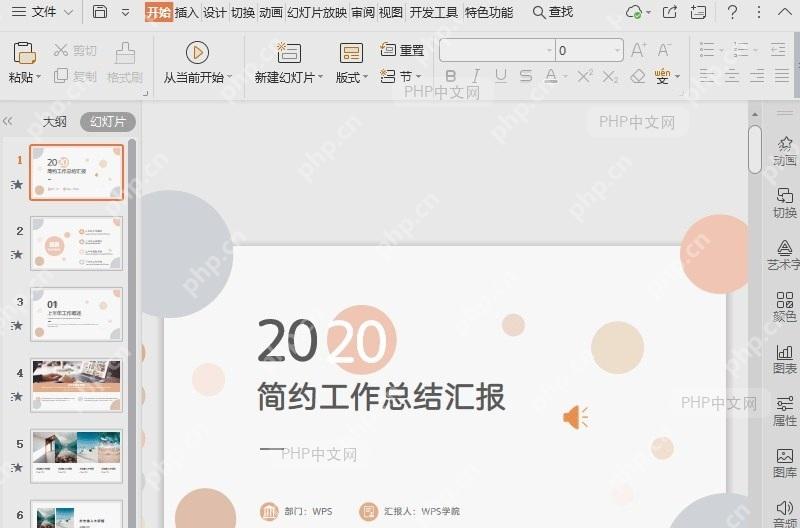
Task: Switch to the 切换 ribbon tab
Action: 243,12
